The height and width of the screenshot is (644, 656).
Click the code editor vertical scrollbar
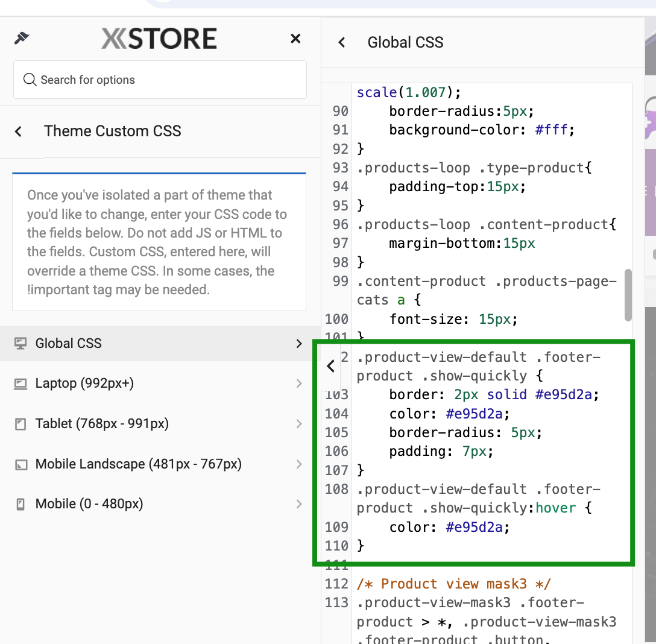point(628,295)
